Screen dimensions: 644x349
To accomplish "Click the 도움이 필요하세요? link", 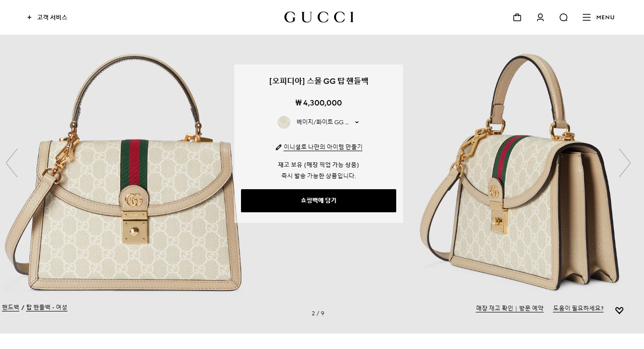I will click(578, 308).
